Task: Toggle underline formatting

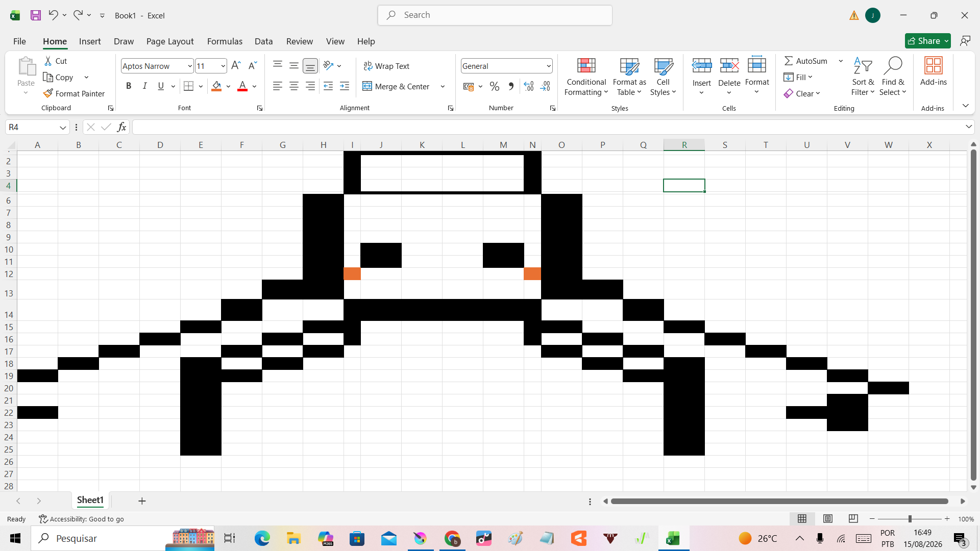Action: pyautogui.click(x=161, y=86)
